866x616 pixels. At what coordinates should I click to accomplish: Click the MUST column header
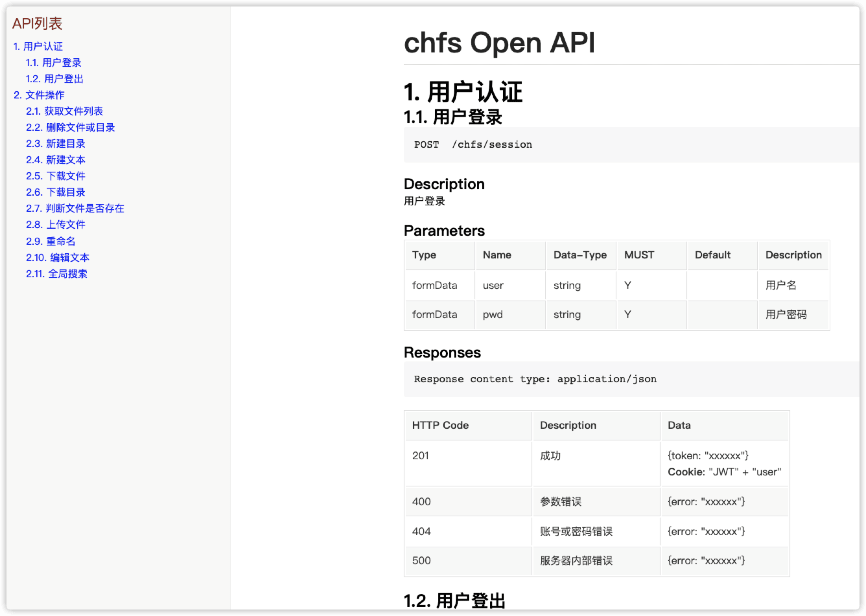[651, 255]
